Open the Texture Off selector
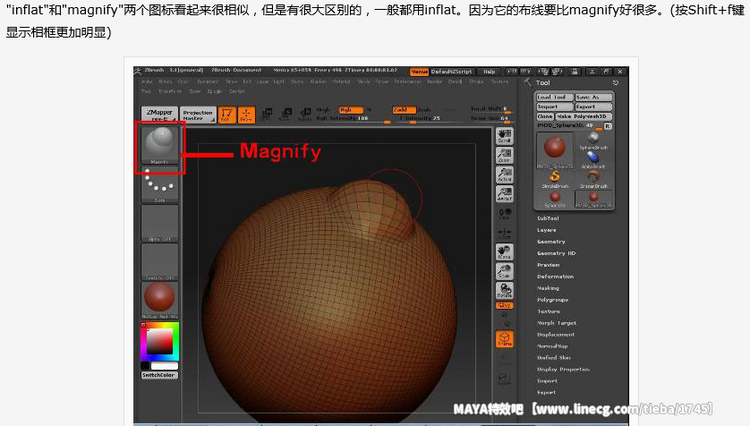This screenshot has width=750, height=426. pyautogui.click(x=160, y=262)
